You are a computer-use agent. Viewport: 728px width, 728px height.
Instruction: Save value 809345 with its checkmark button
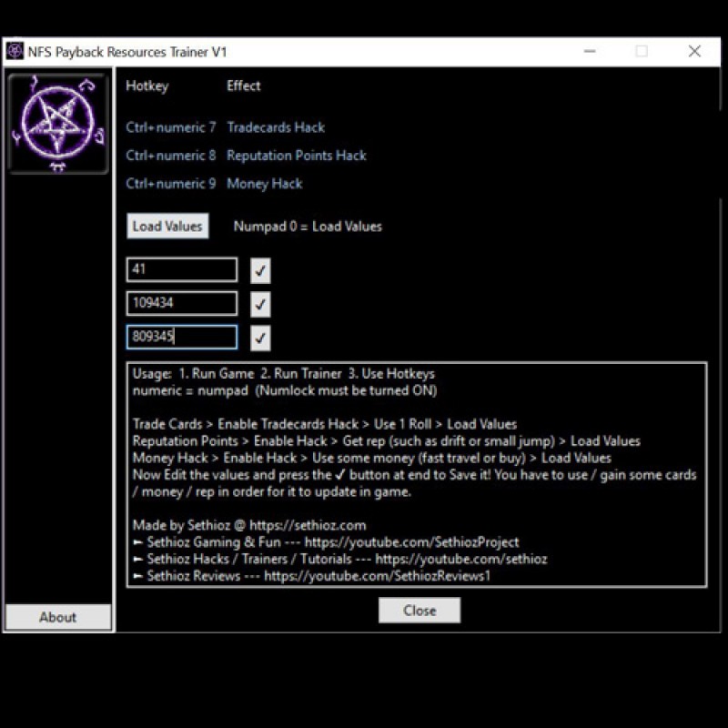(x=260, y=338)
